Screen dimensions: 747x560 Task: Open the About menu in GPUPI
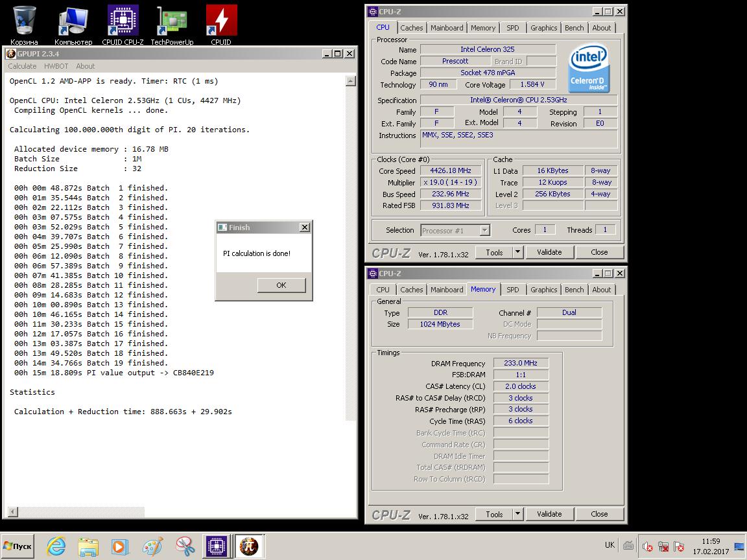tap(86, 66)
